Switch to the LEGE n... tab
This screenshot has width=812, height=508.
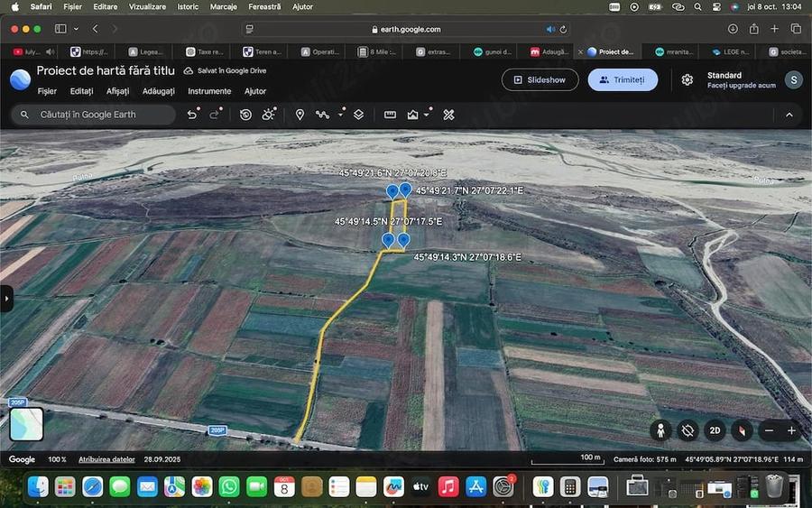click(731, 51)
